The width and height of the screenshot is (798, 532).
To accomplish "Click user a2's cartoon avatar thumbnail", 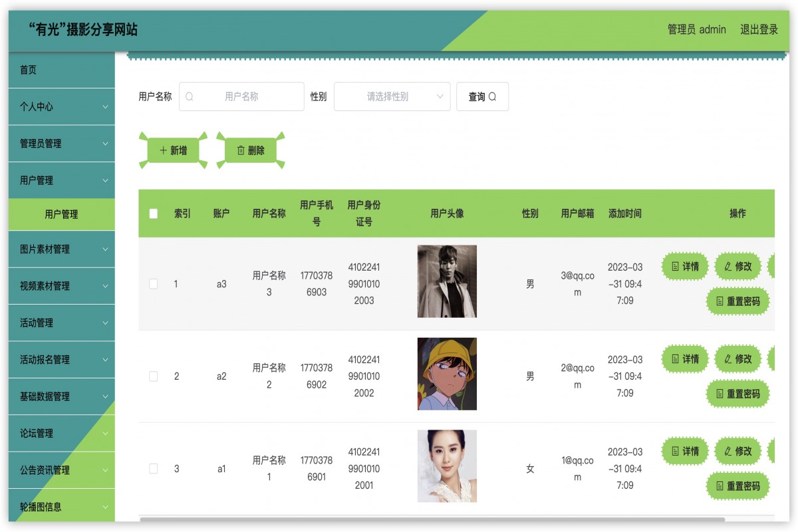I will coord(447,373).
